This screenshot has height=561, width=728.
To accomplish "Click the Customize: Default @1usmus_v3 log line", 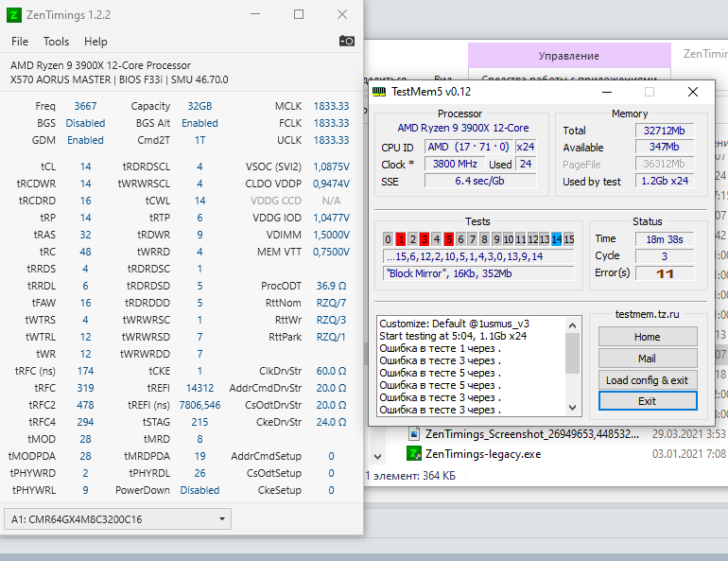I will point(454,324).
